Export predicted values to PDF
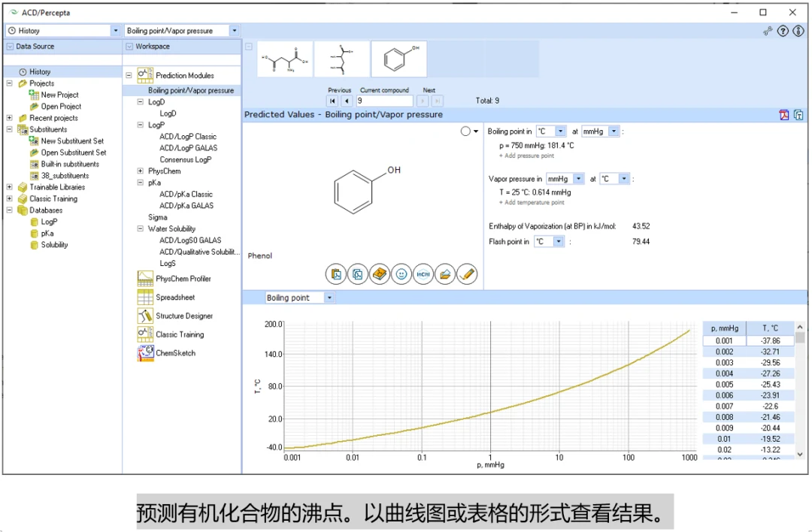Screen dimensions: 812x532 point(784,115)
